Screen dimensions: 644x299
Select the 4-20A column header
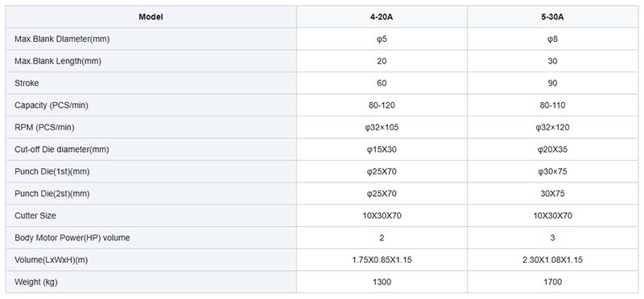(382, 17)
